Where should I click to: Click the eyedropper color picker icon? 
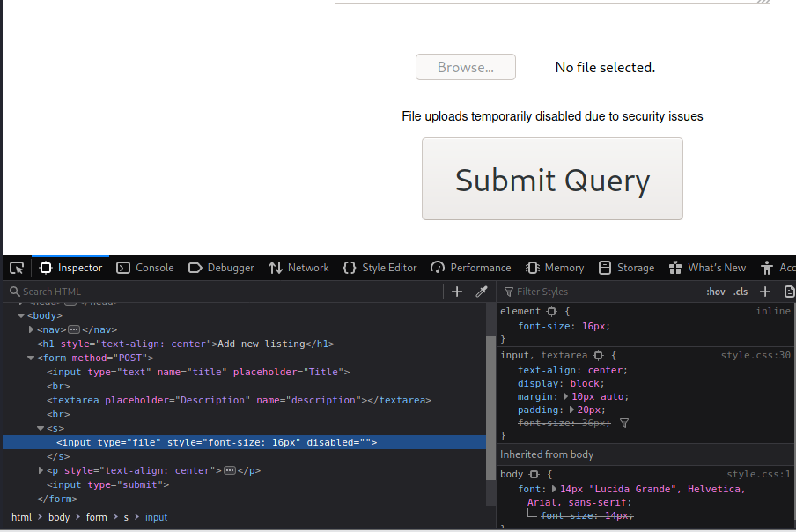point(482,292)
